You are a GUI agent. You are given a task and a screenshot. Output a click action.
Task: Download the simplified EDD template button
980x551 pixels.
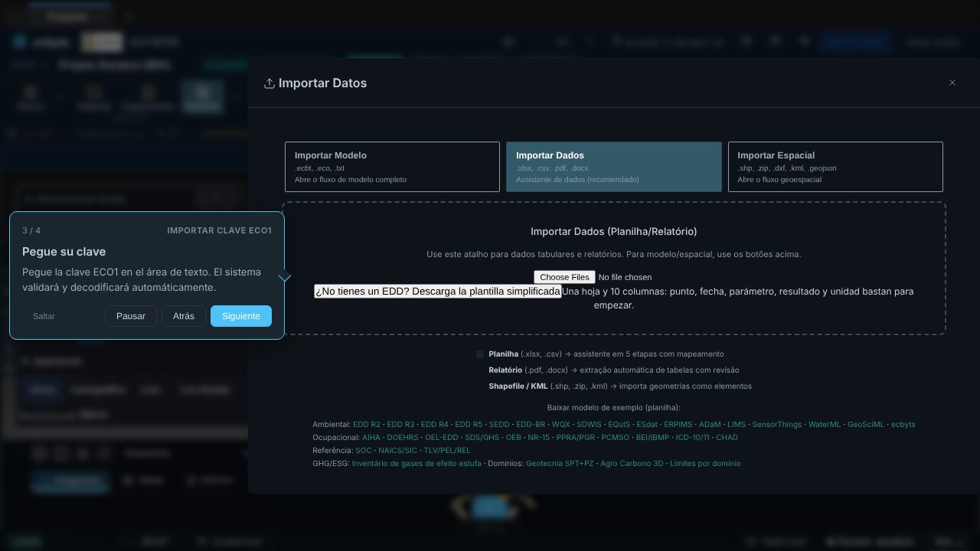tap(438, 292)
